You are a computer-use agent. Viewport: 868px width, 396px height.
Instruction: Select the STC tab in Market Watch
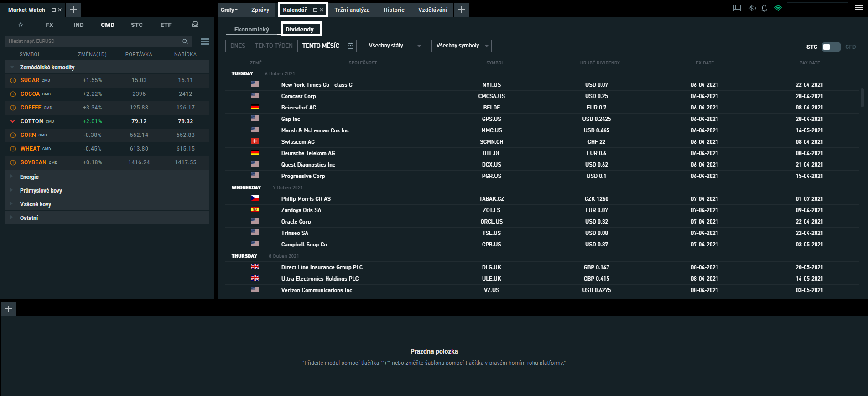137,25
